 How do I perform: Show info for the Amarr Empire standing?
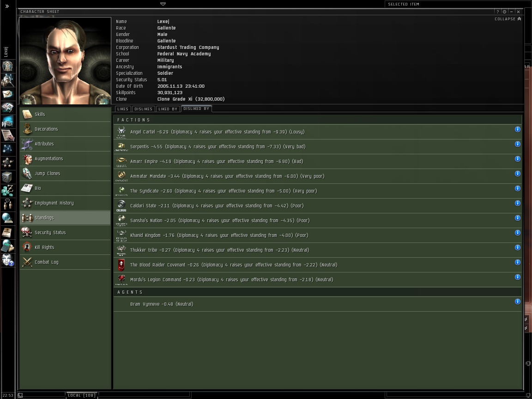[517, 159]
